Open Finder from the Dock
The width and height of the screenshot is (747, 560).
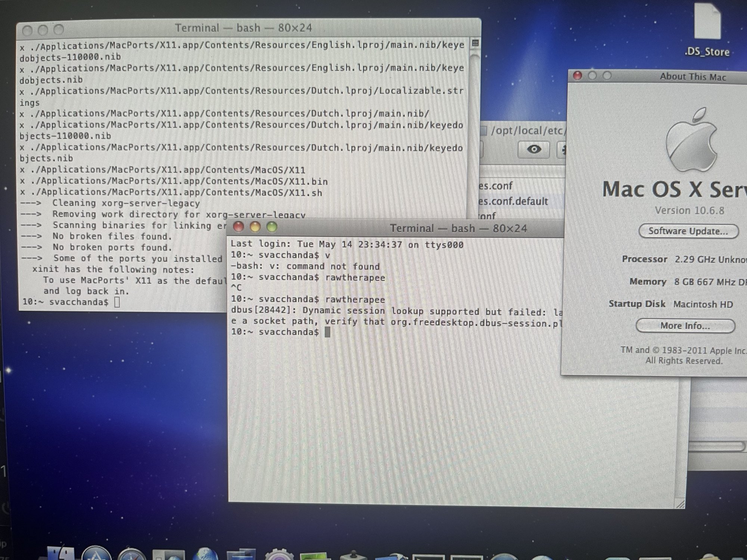coord(62,554)
